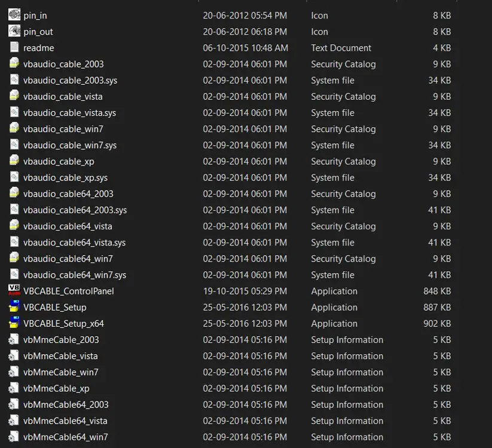Click the vbaudio_cable64_2003 catalog icon

click(14, 193)
